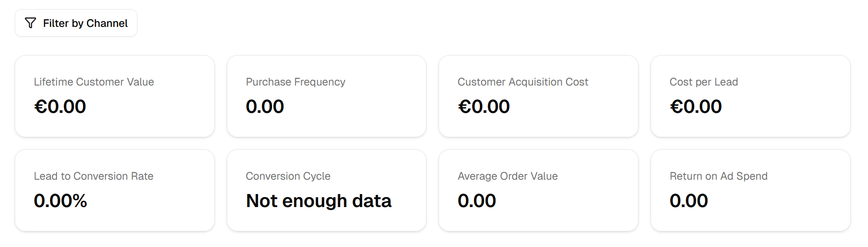Click the funnel filter icon
868x247 pixels.
(30, 23)
